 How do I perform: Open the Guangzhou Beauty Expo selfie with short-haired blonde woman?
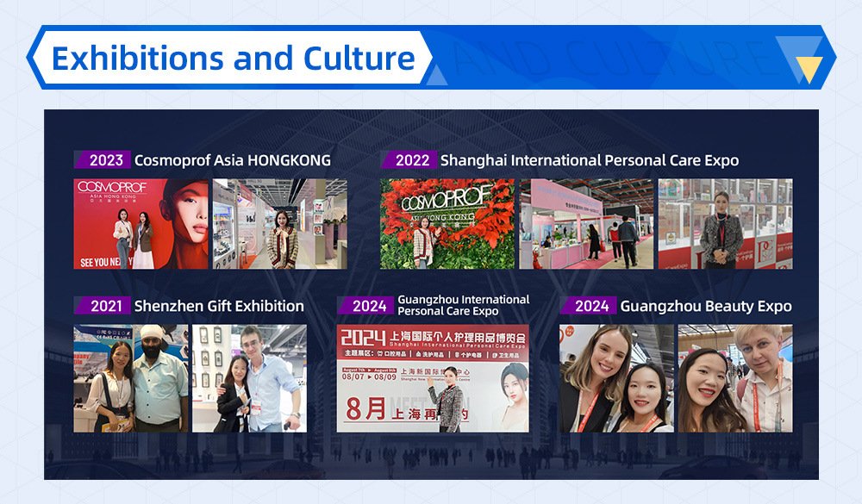[x=735, y=378]
